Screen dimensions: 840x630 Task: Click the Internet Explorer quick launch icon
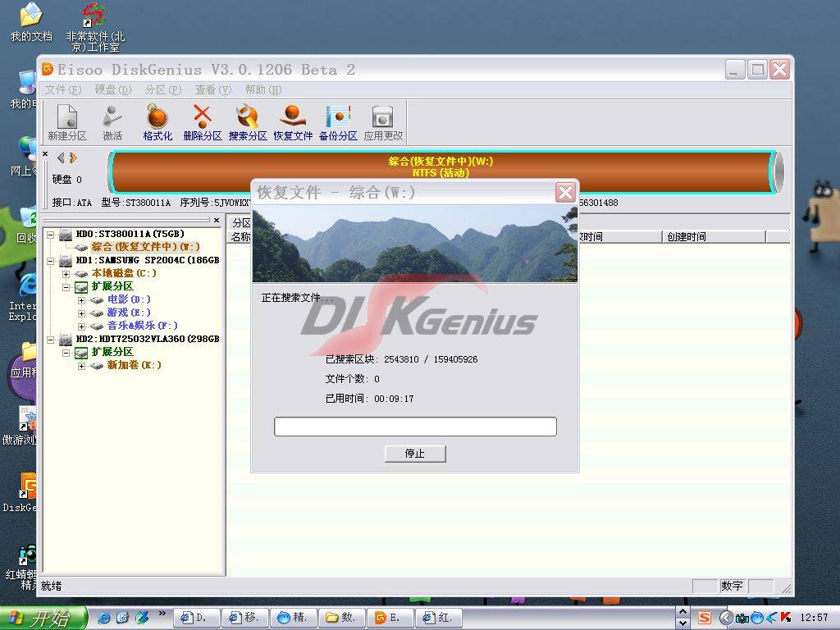104,618
